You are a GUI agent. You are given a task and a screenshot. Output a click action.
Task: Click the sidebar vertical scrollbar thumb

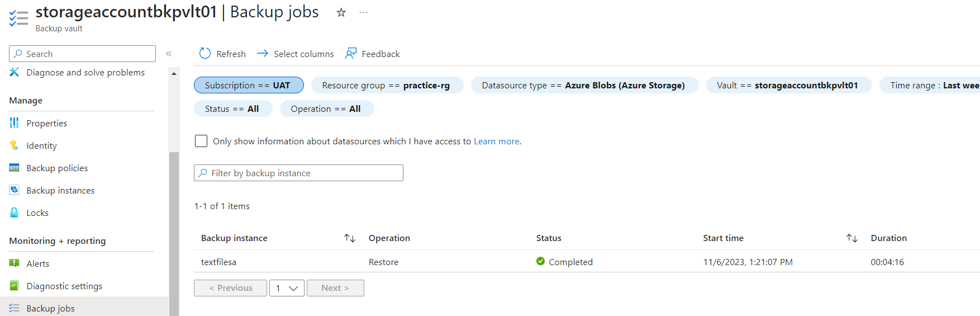[x=174, y=233]
